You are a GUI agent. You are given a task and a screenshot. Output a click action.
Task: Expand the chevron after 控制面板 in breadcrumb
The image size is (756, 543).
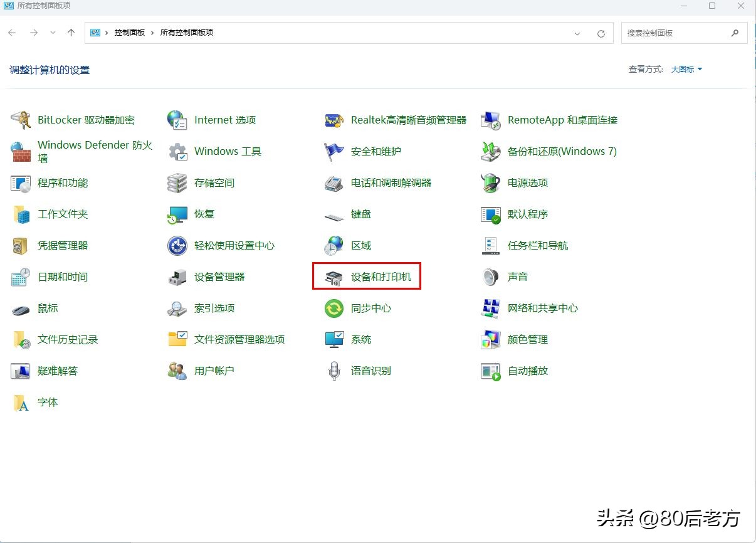click(x=152, y=33)
